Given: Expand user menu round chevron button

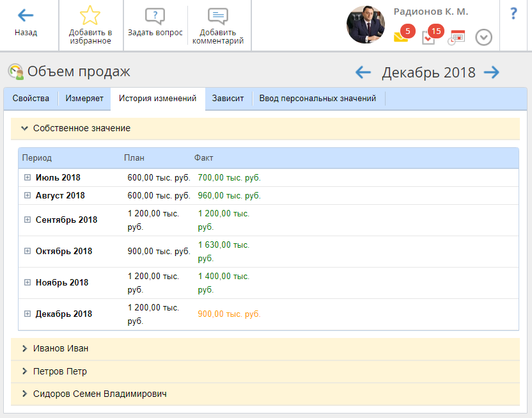Looking at the screenshot, I should point(484,38).
